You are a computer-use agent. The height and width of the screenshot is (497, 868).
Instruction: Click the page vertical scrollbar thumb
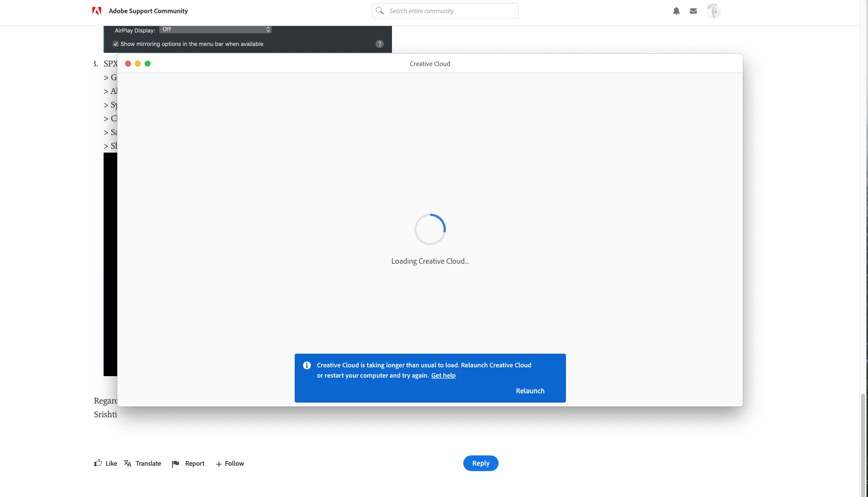[864, 444]
